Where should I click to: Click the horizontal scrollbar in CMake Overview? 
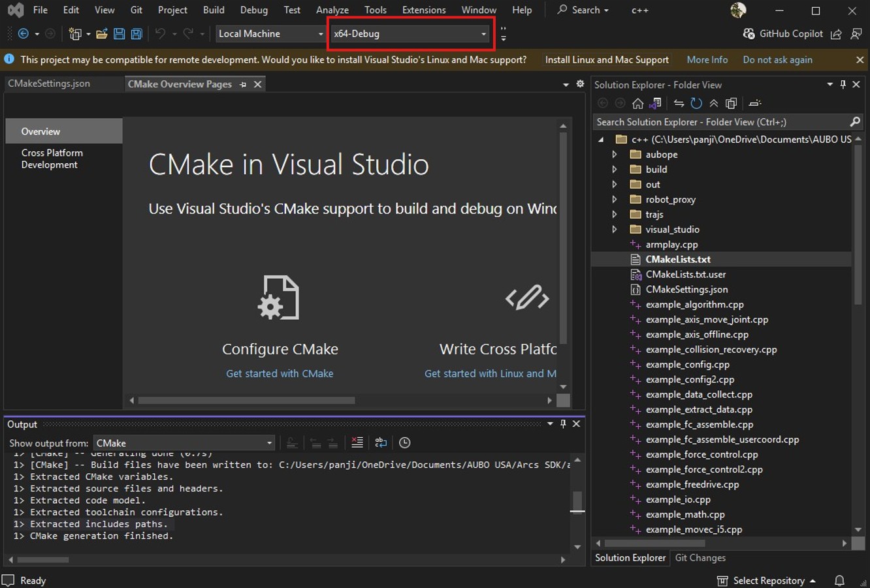coord(247,400)
